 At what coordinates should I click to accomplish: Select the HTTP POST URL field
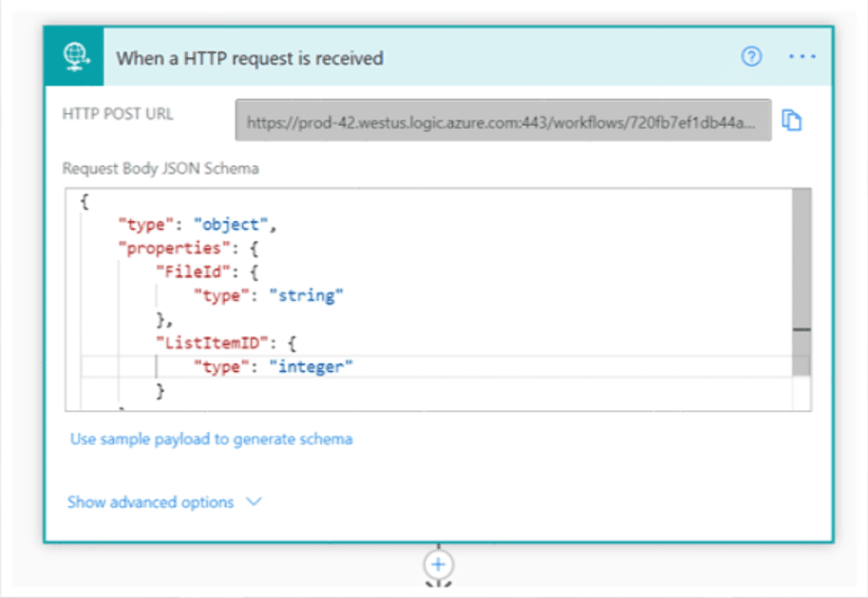pos(502,121)
